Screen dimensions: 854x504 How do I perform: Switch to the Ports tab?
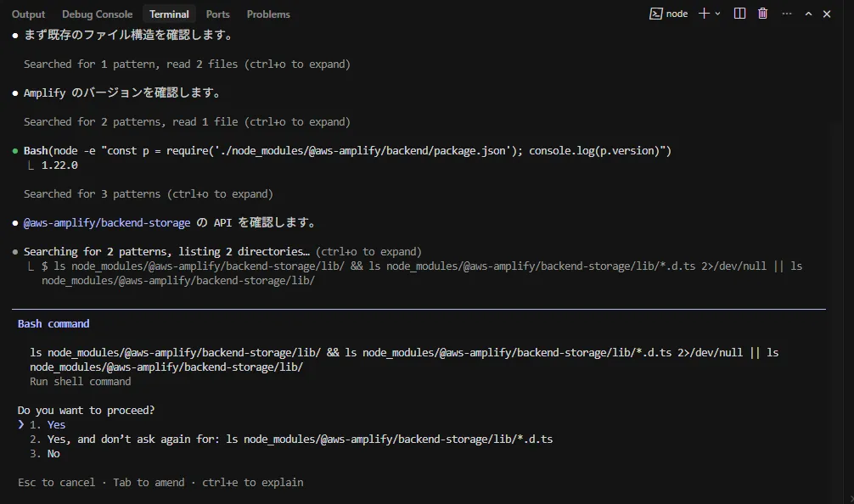tap(217, 14)
